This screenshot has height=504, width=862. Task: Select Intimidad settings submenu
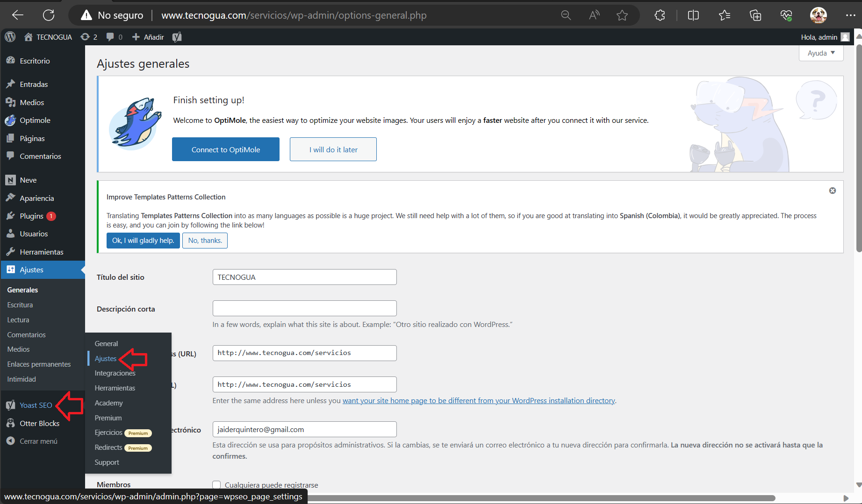click(x=22, y=379)
